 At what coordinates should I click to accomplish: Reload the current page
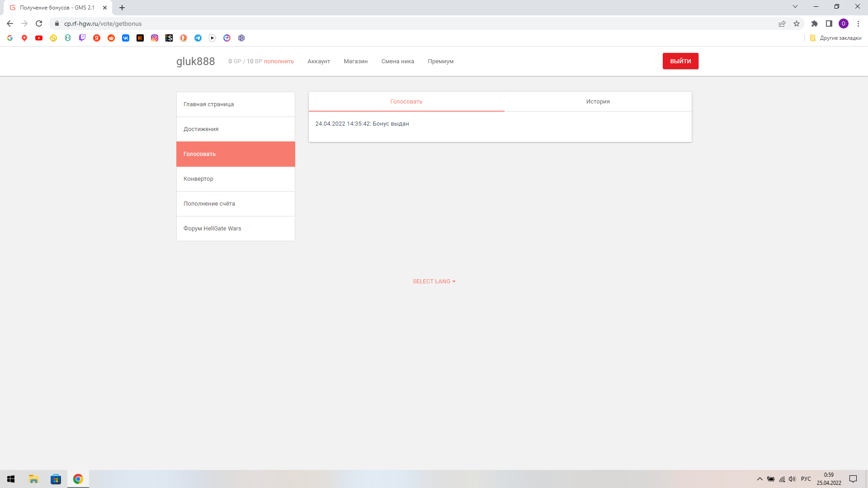39,23
